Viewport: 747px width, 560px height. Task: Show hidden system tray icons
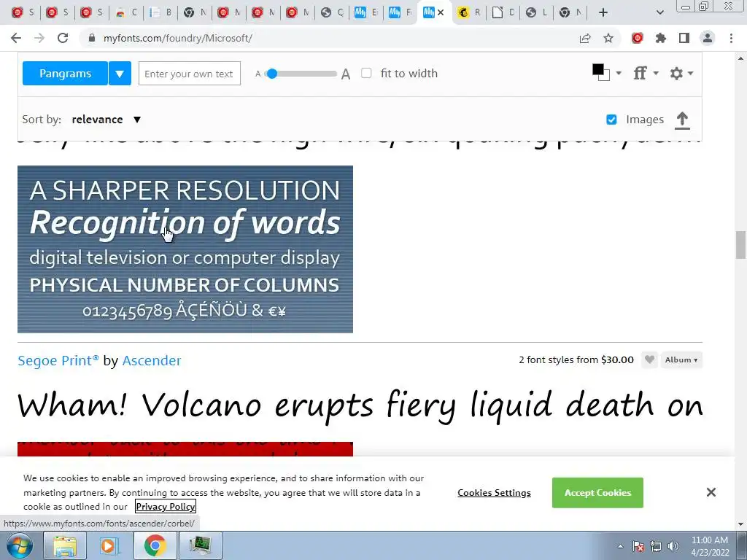620,546
